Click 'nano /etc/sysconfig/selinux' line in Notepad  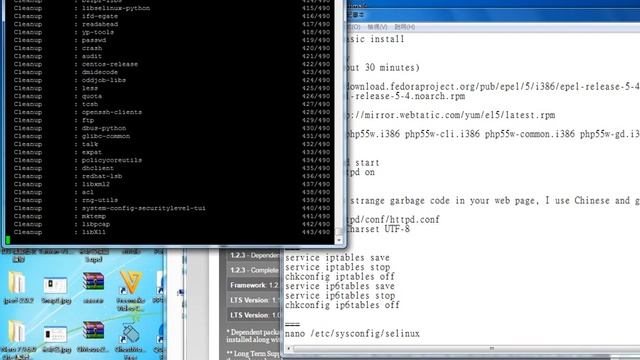tap(352, 333)
